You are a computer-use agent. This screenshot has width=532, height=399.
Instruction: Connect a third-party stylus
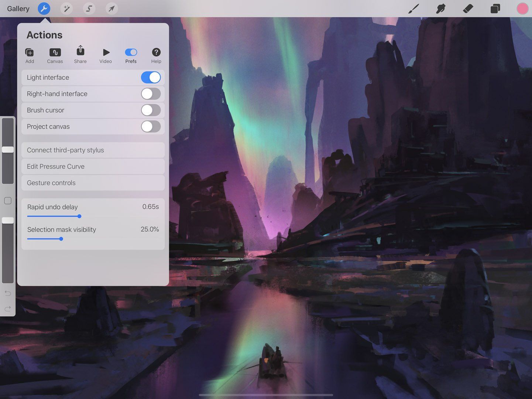[x=93, y=150]
